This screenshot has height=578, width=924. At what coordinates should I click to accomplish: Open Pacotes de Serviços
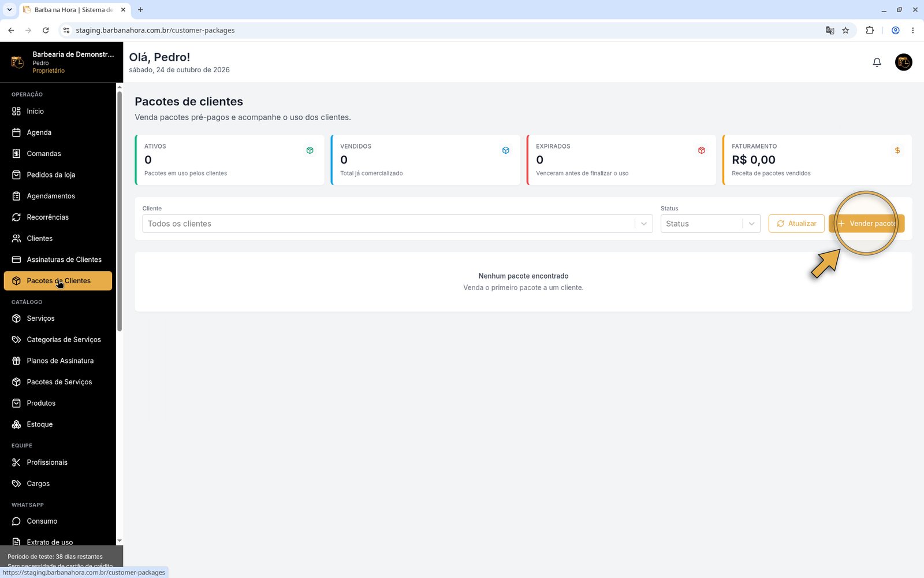click(x=58, y=382)
